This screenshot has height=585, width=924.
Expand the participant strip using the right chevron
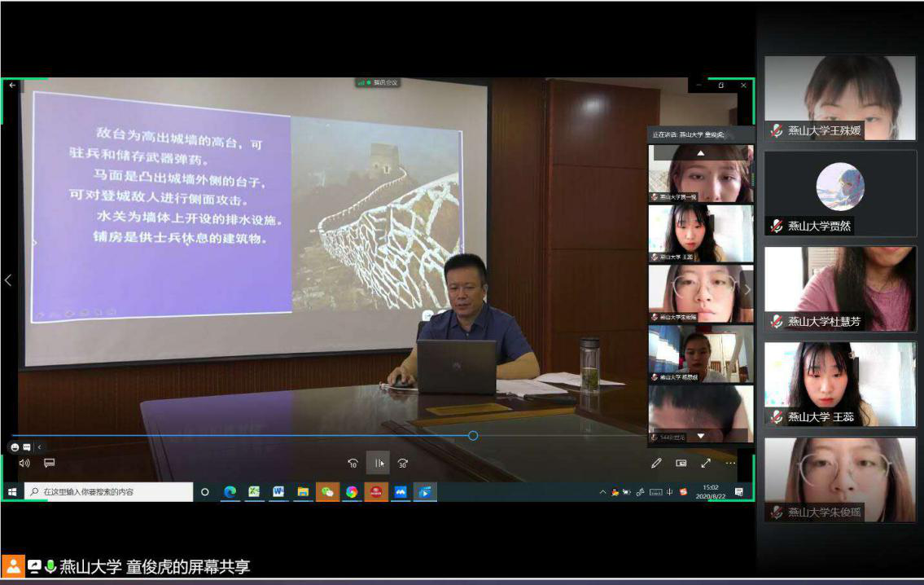pyautogui.click(x=747, y=289)
